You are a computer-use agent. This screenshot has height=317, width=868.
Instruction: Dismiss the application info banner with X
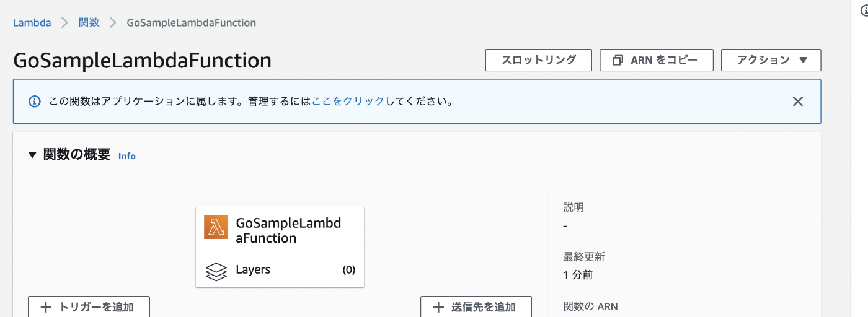click(798, 101)
